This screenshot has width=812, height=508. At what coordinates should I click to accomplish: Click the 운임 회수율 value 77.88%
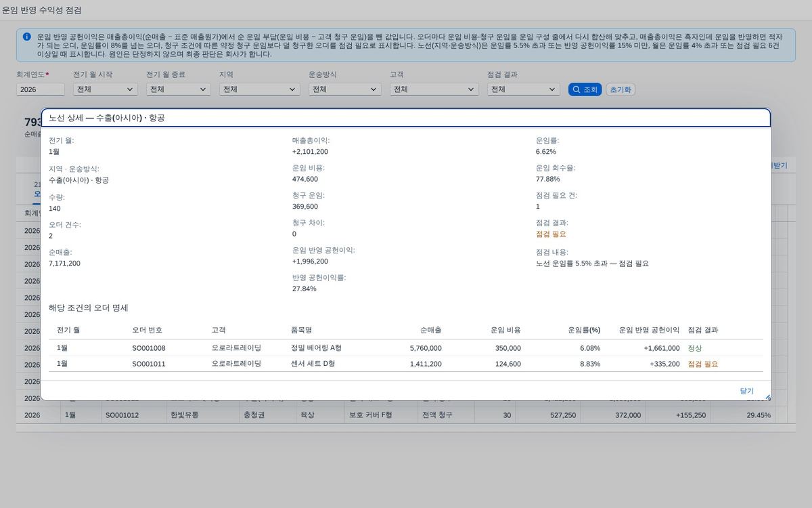tap(548, 179)
